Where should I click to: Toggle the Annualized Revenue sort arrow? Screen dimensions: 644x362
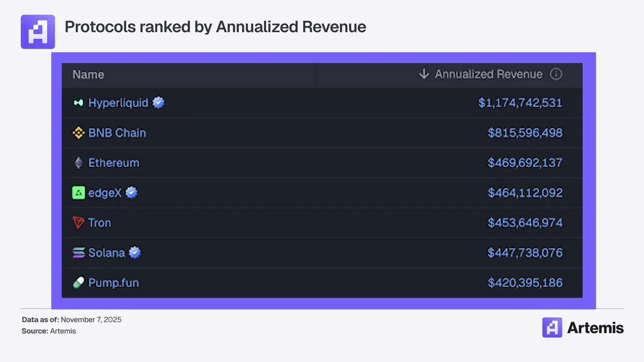424,74
